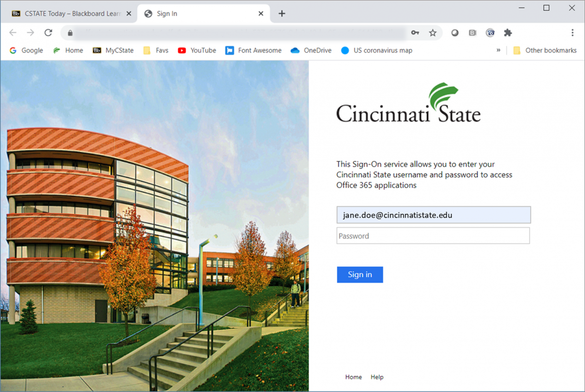Open the Other bookmarks folder
585x392 pixels.
tap(545, 50)
